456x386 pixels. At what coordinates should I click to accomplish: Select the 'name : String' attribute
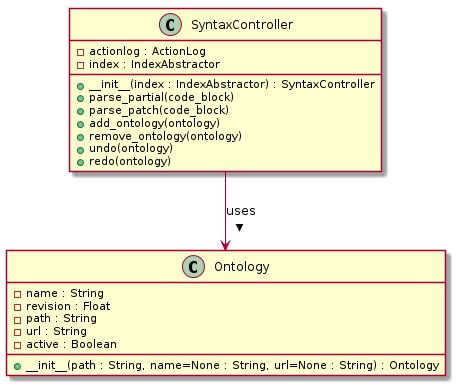click(65, 293)
